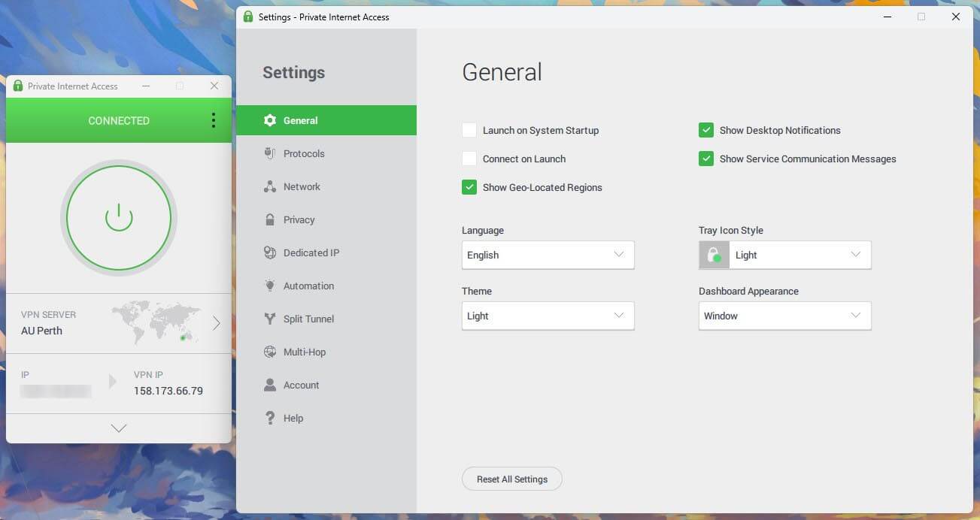Close the small Private Internet Access window
980x520 pixels.
[x=214, y=86]
